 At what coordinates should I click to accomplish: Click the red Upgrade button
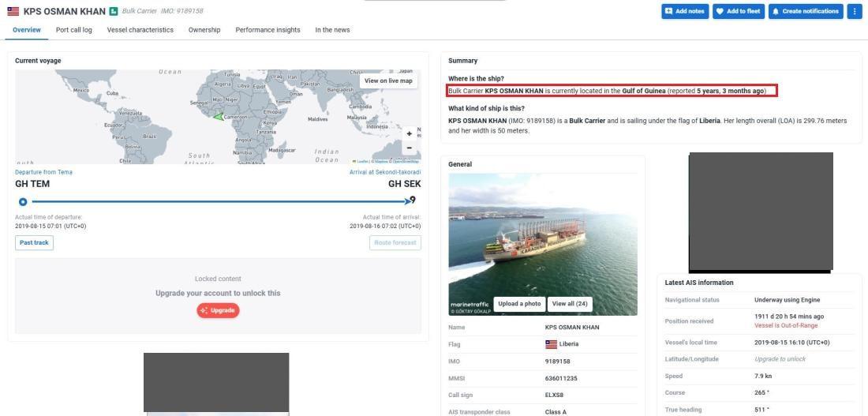point(218,310)
